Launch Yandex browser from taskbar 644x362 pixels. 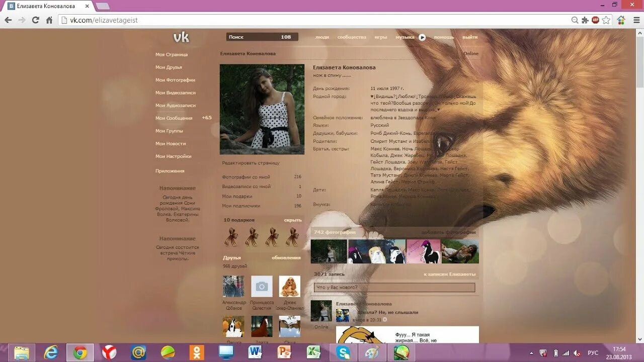coord(109,352)
